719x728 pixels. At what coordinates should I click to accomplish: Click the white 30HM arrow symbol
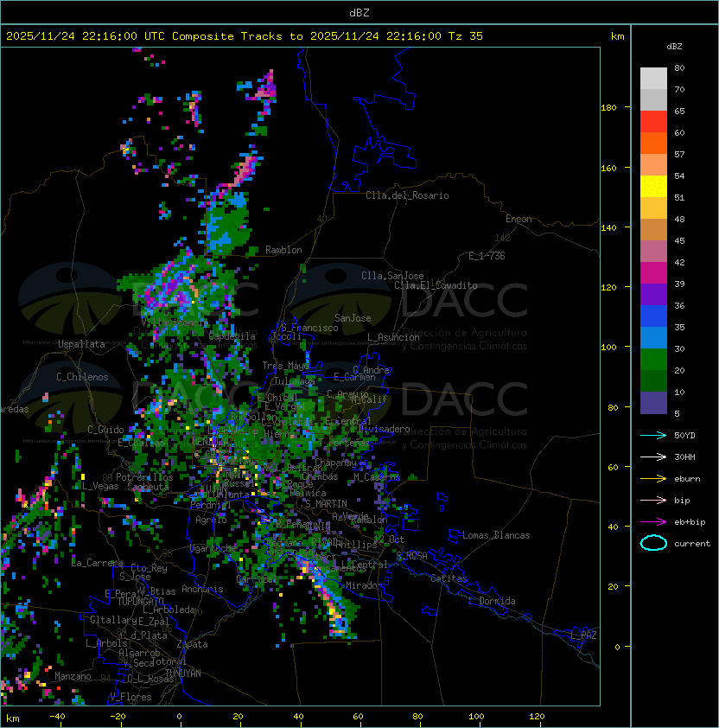653,457
